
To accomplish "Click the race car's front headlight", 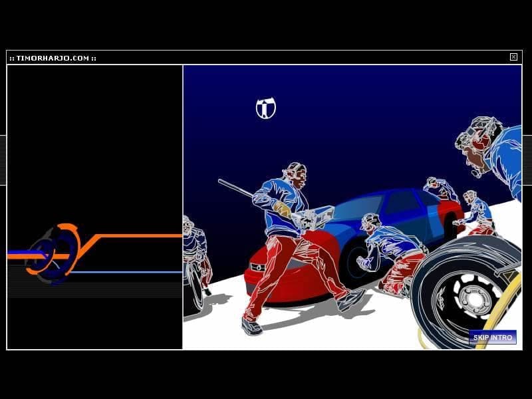I will [258, 268].
